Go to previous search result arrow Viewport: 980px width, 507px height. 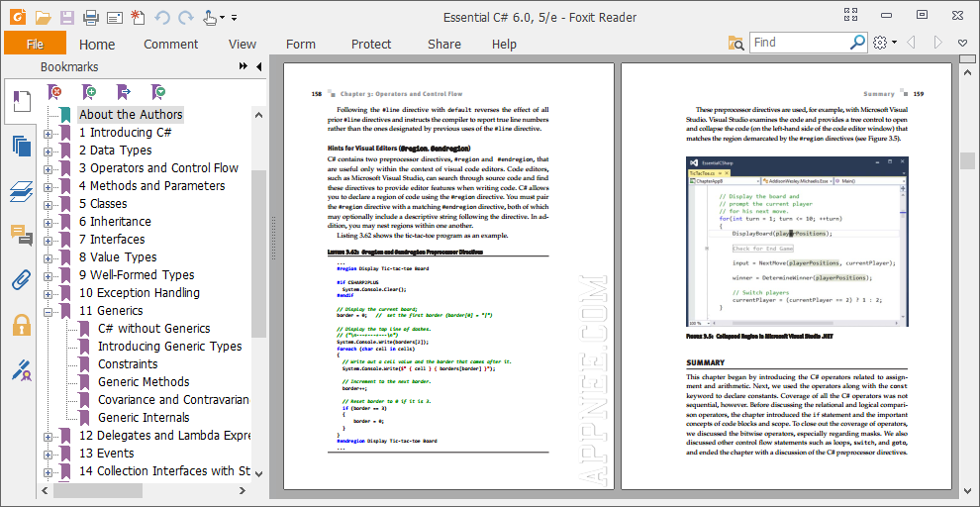912,43
